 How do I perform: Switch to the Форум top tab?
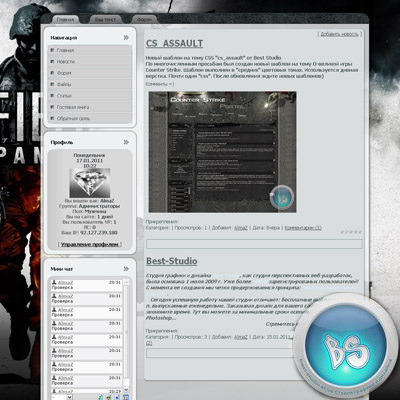[x=144, y=20]
